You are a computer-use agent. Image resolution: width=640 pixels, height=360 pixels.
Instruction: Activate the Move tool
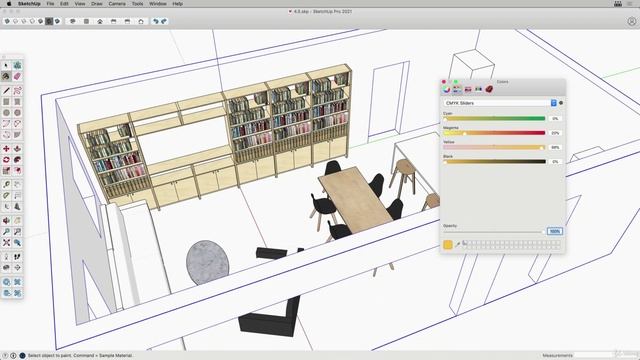point(6,149)
